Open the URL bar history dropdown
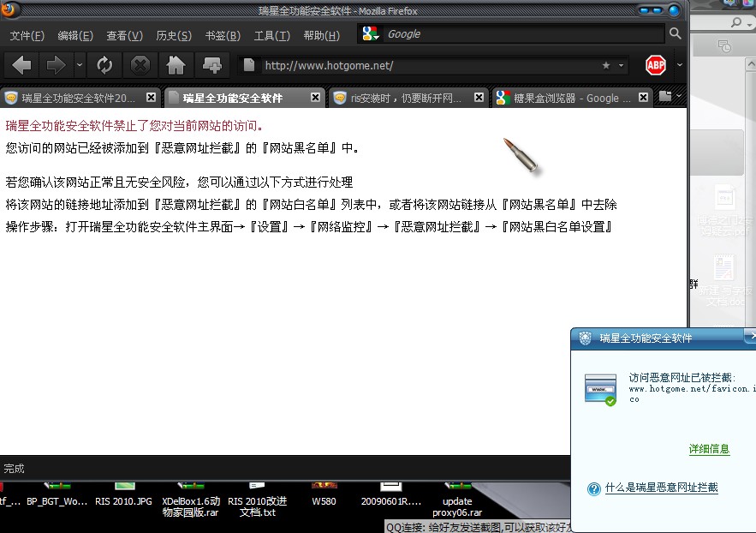 621,66
